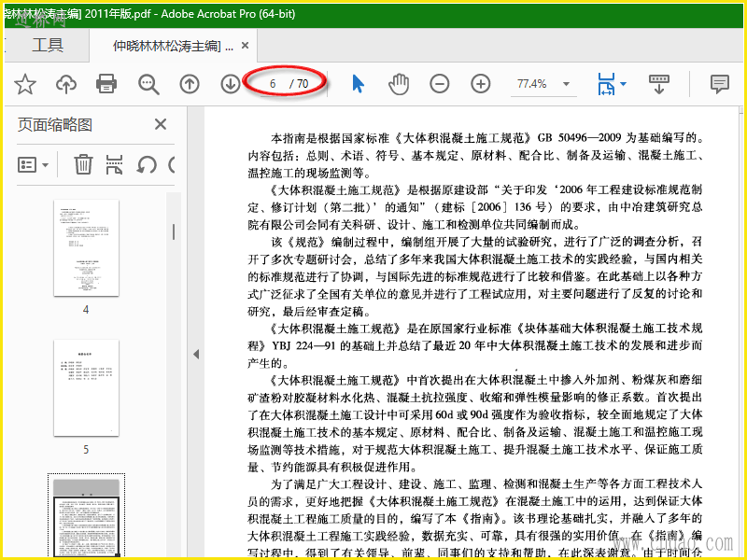Select the arrow selection tool
Viewport: 747px width, 560px height.
pos(358,84)
